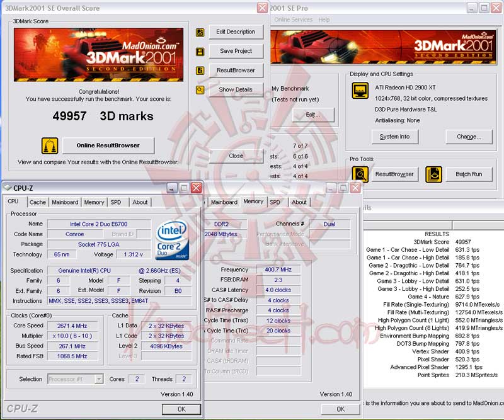
Task: Click the Change... display settings button
Action: (469, 137)
